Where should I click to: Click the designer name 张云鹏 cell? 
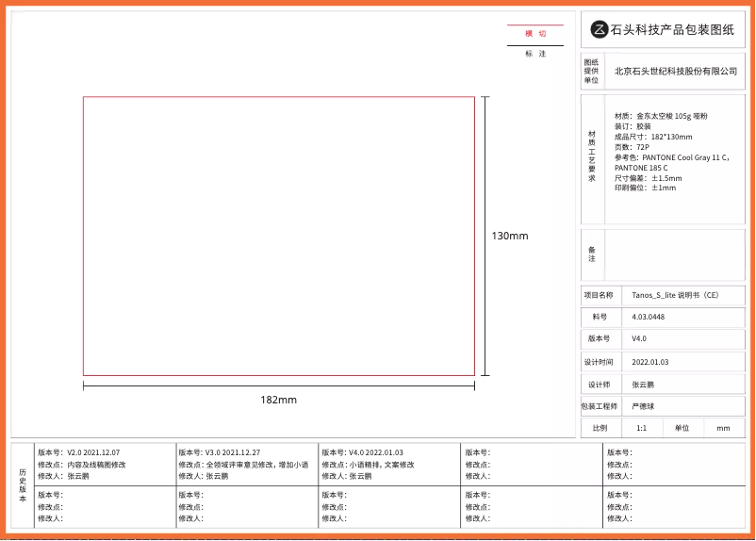[x=643, y=385]
